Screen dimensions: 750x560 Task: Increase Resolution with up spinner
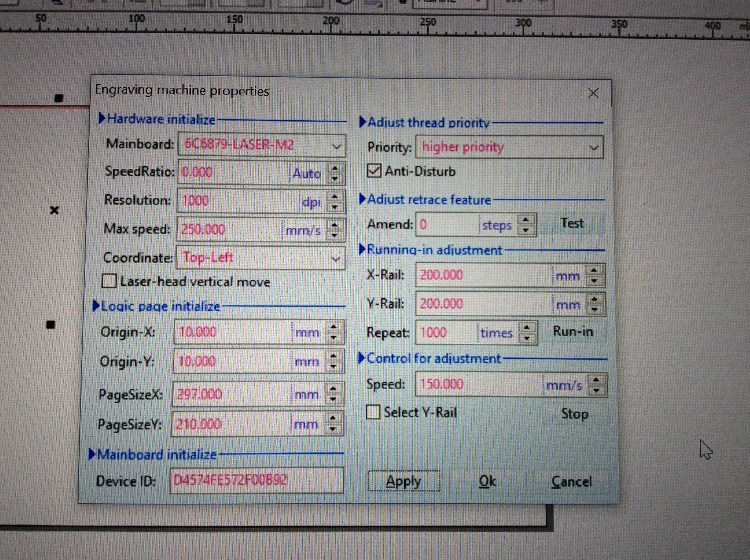(x=335, y=196)
